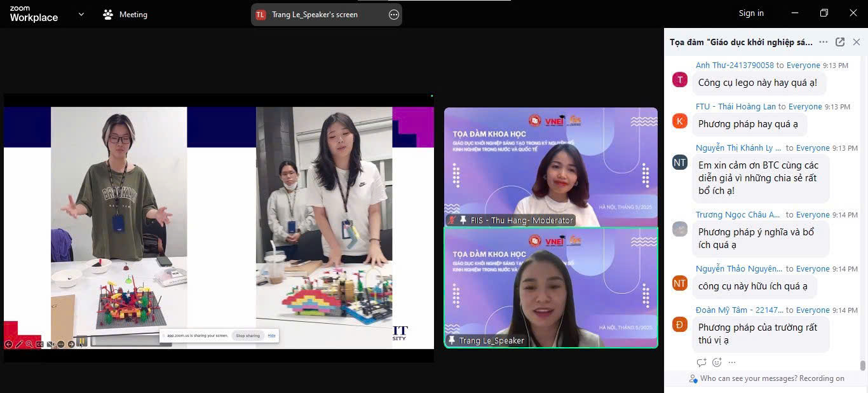This screenshot has width=868, height=393.
Task: Click avatar T next to Anh Thư message
Action: click(680, 79)
